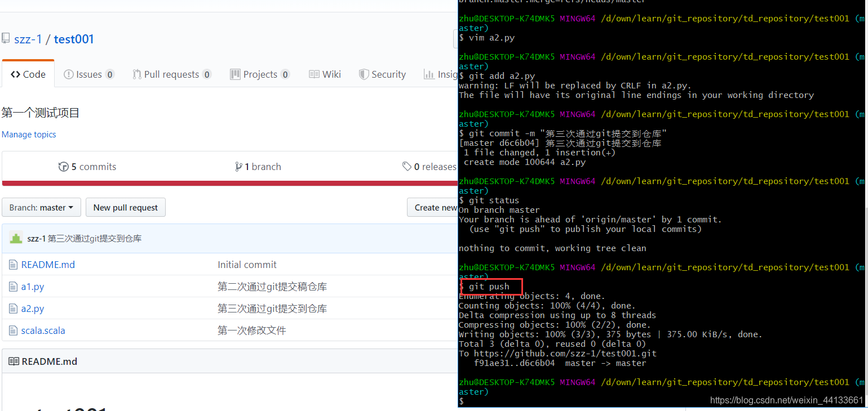Image resolution: width=868 pixels, height=411 pixels.
Task: Open the Branch: master dropdown
Action: coord(41,207)
